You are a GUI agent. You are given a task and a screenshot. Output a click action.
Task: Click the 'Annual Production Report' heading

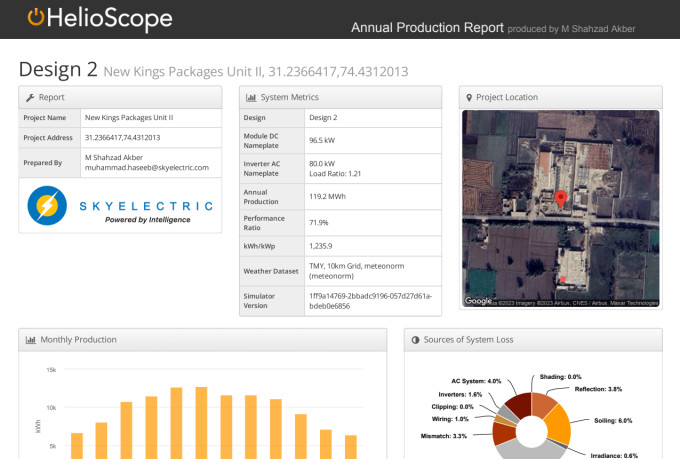click(x=427, y=27)
